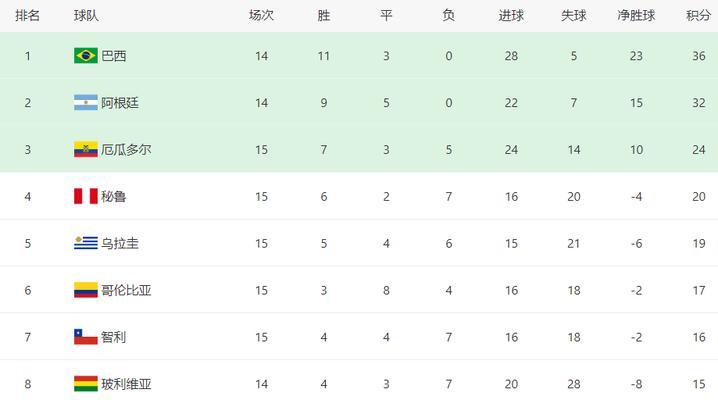Click the 失球 column header

tap(574, 16)
